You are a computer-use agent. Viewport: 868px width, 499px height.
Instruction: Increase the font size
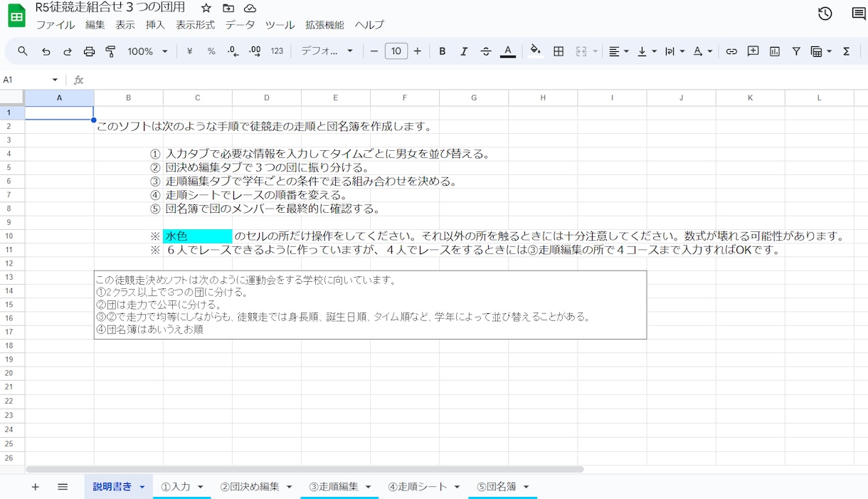tap(418, 51)
